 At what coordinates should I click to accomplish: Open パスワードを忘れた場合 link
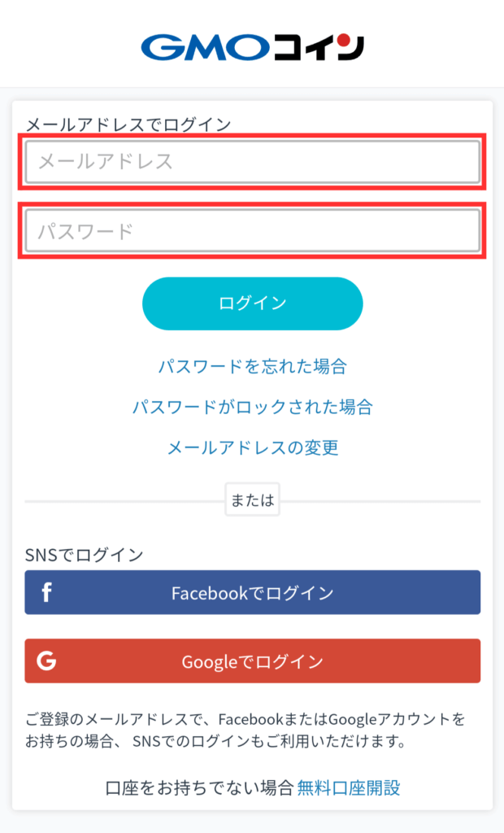point(252,366)
